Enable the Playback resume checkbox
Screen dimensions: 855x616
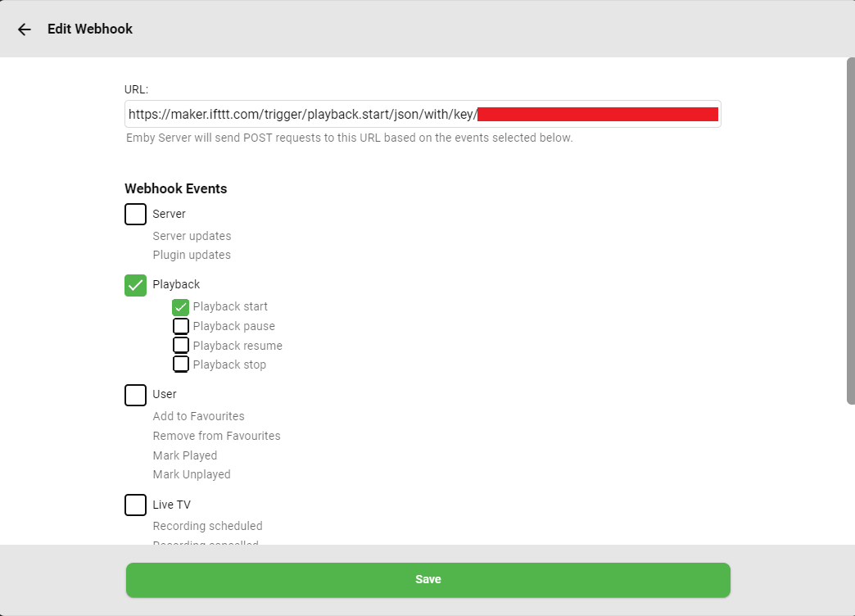(181, 346)
